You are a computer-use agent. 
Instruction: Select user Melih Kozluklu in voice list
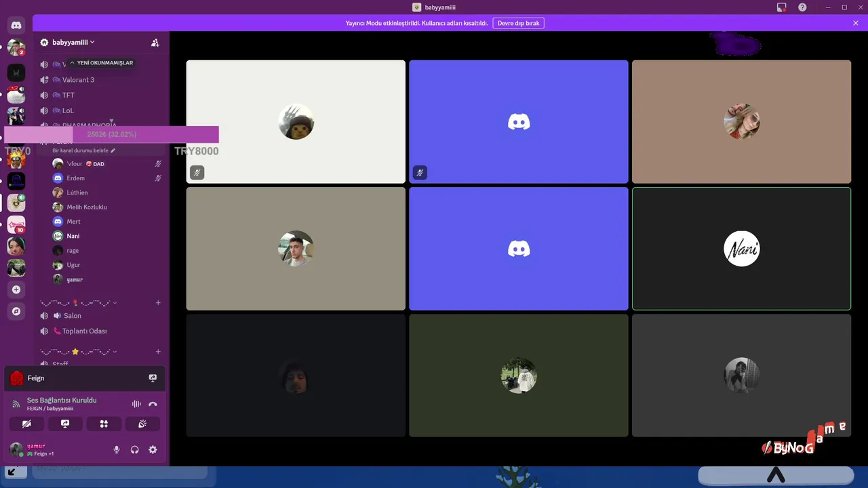[x=108, y=207]
